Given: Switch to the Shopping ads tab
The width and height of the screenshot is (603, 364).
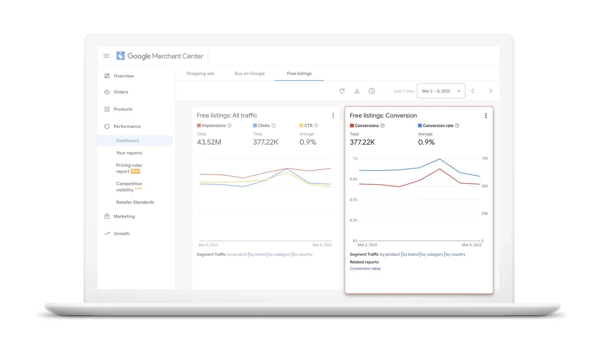Looking at the screenshot, I should point(200,74).
